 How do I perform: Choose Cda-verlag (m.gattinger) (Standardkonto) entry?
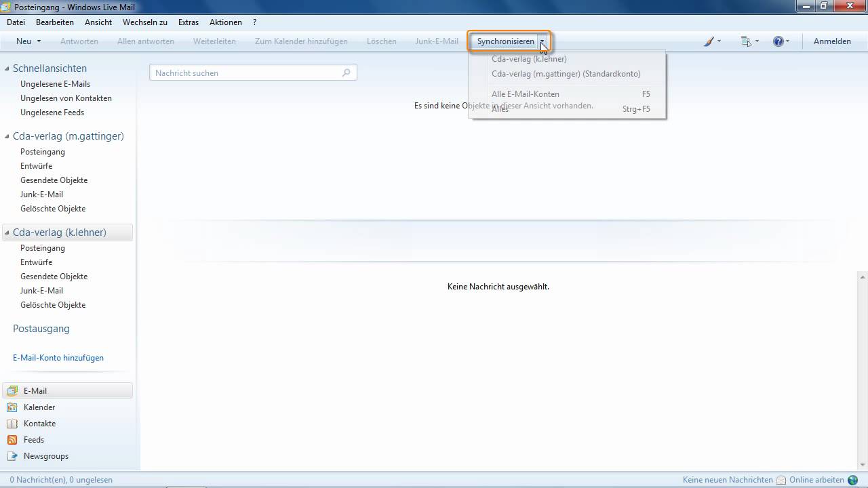(x=568, y=74)
